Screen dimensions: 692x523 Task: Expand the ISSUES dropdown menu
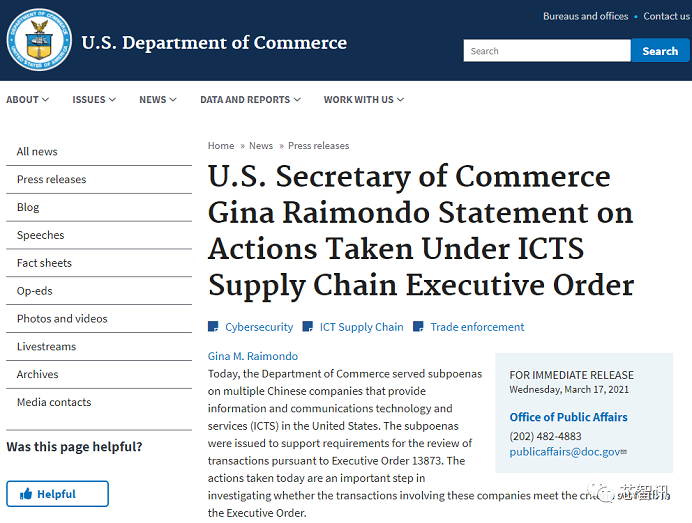click(x=94, y=100)
